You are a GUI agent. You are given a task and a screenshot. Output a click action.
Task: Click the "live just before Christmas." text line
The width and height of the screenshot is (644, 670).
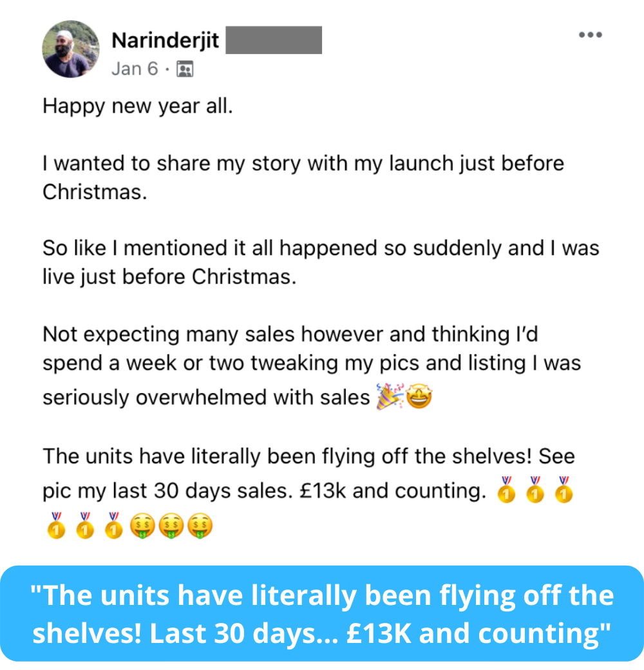pos(169,277)
